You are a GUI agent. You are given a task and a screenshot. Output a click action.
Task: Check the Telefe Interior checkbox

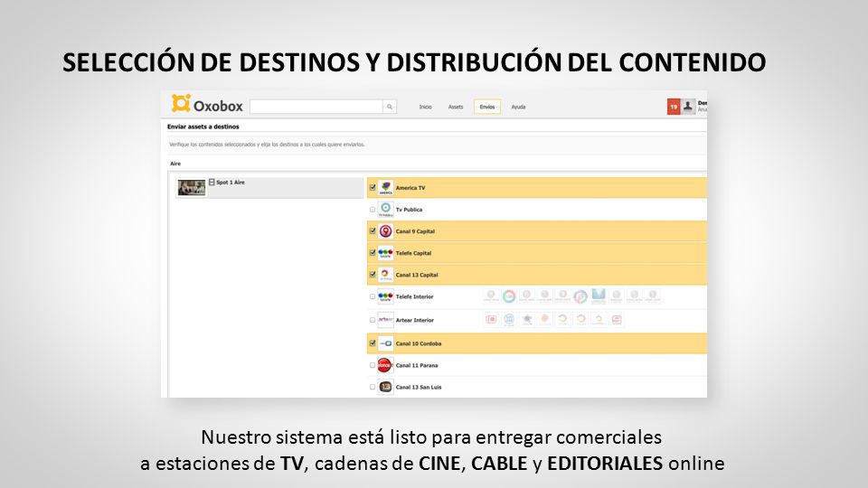point(373,296)
